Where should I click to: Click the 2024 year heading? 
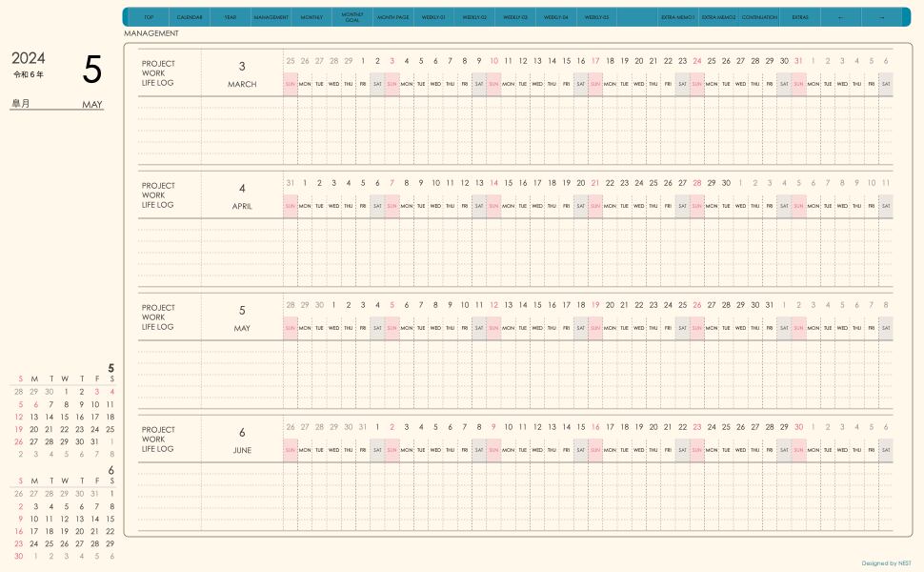pos(29,58)
